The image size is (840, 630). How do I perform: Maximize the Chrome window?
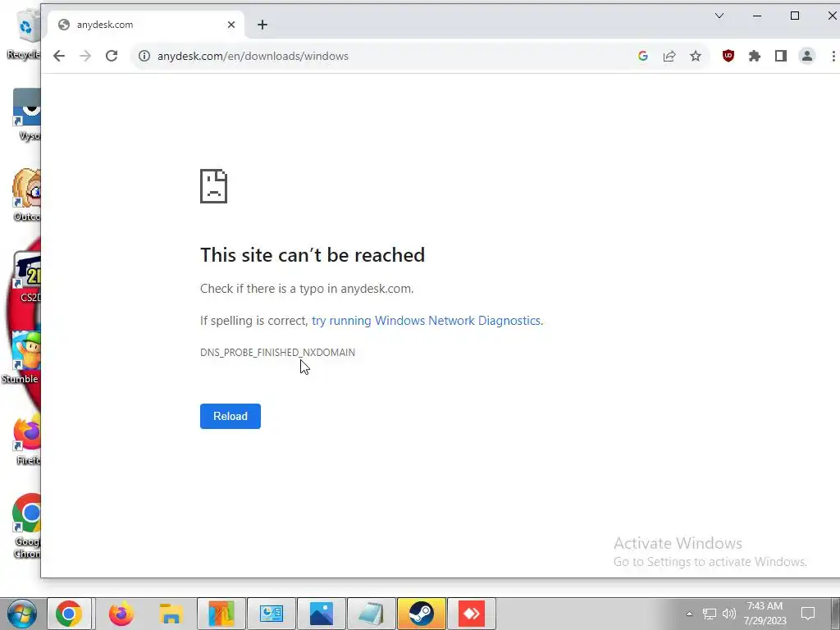pyautogui.click(x=795, y=16)
